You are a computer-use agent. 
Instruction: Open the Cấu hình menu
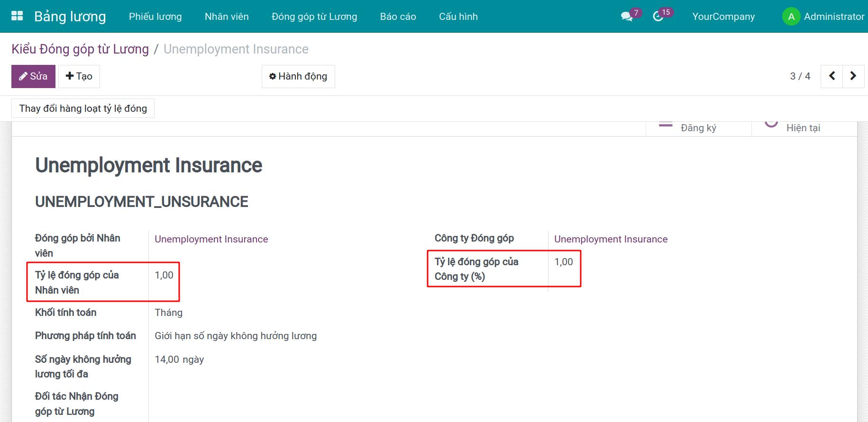[458, 17]
